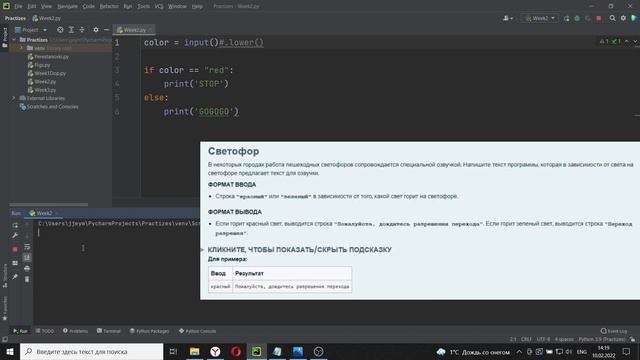The width and height of the screenshot is (640, 360).
Task: Toggle scroll-to-end icon in Run console
Action: pyautogui.click(x=27, y=257)
